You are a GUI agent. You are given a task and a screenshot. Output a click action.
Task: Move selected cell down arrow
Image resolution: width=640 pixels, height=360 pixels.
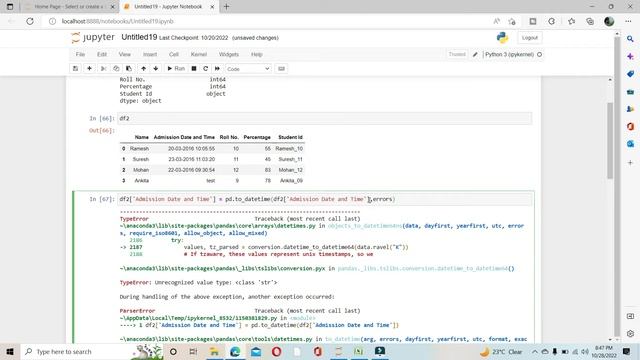156,69
